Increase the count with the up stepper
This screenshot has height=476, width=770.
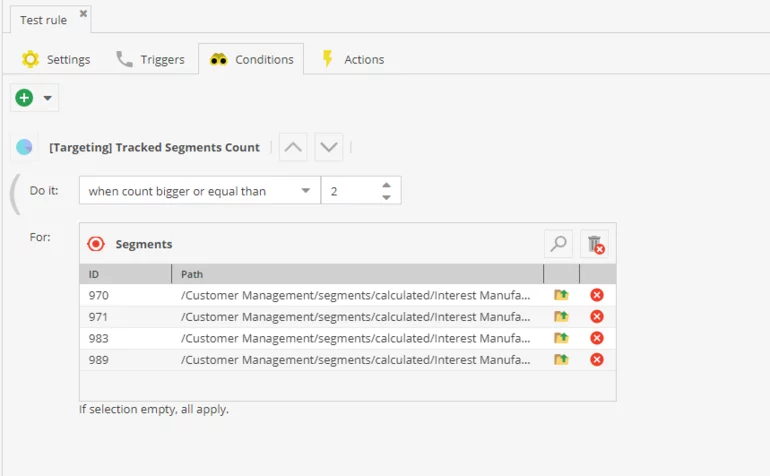coord(386,185)
